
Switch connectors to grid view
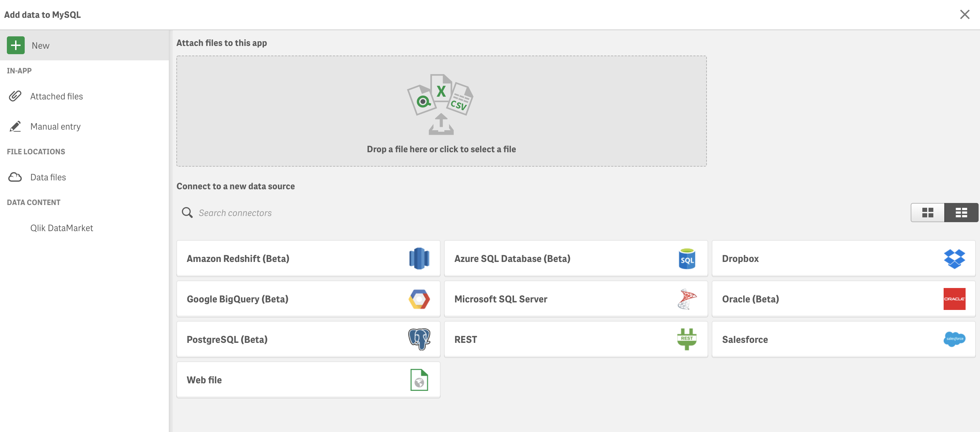(x=927, y=213)
